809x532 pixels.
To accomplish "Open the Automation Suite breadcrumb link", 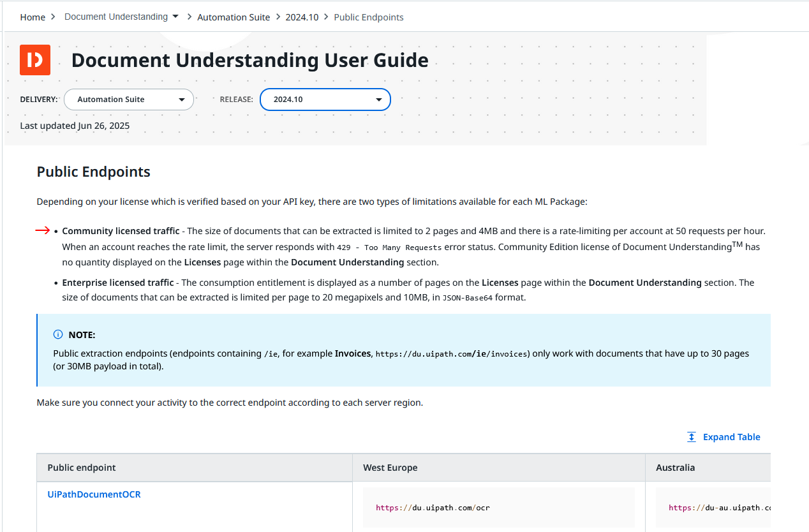I will tap(234, 17).
